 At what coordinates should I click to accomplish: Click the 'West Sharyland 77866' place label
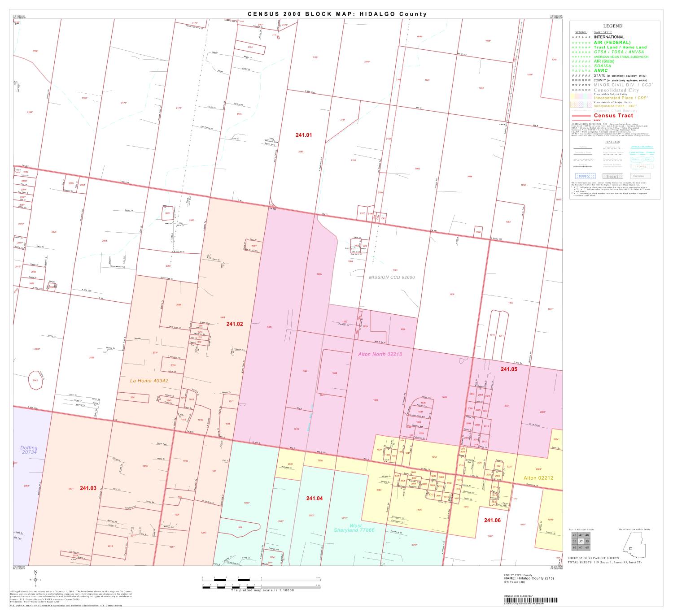click(354, 528)
